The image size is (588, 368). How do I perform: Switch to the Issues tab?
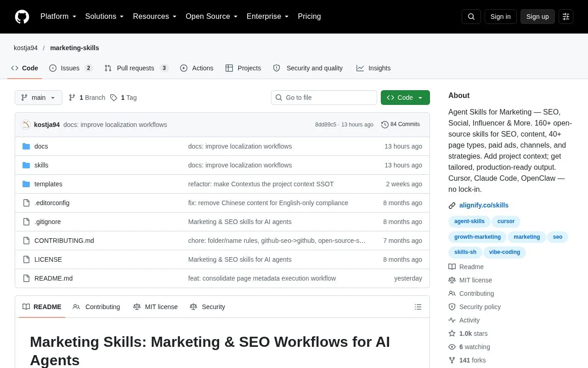pos(71,68)
